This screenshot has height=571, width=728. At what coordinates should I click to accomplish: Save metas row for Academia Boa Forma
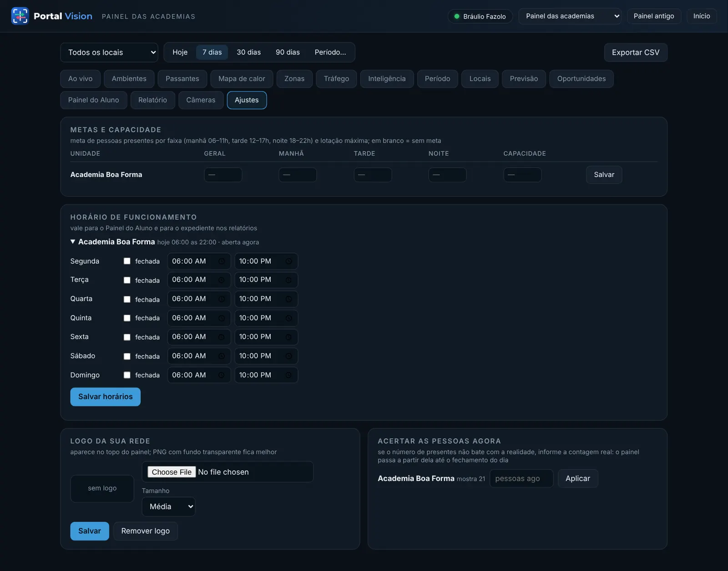click(x=604, y=175)
